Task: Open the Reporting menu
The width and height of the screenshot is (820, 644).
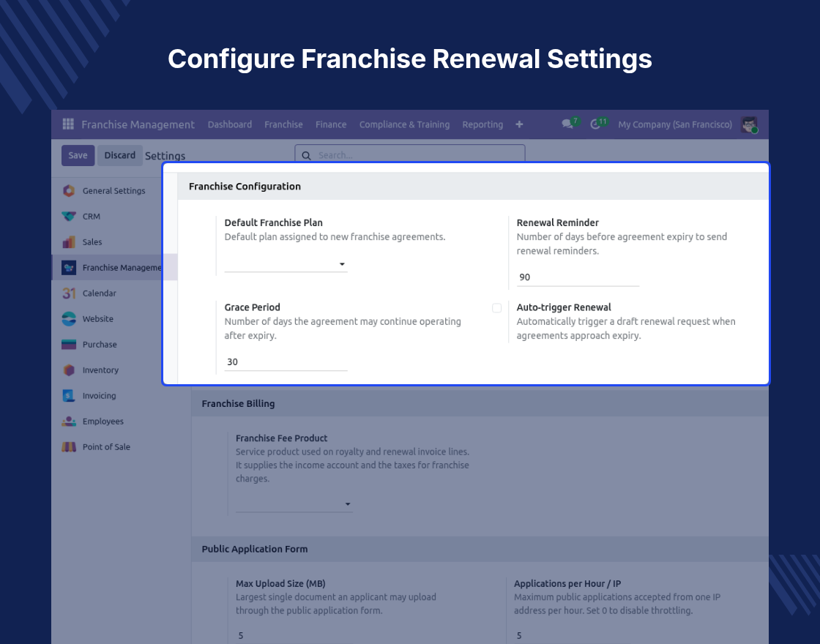Action: click(x=482, y=124)
